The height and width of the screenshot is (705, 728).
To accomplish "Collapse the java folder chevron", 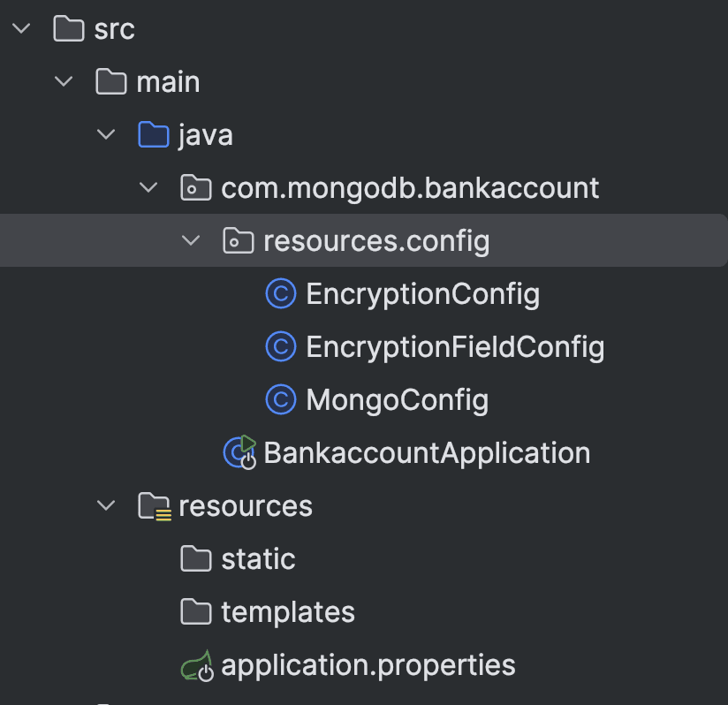I will (106, 135).
